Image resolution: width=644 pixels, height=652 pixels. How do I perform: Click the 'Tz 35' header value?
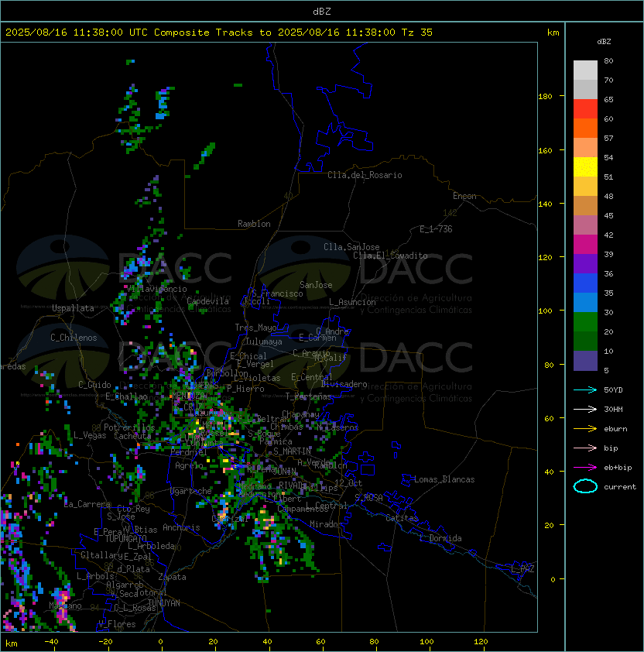[x=417, y=33]
